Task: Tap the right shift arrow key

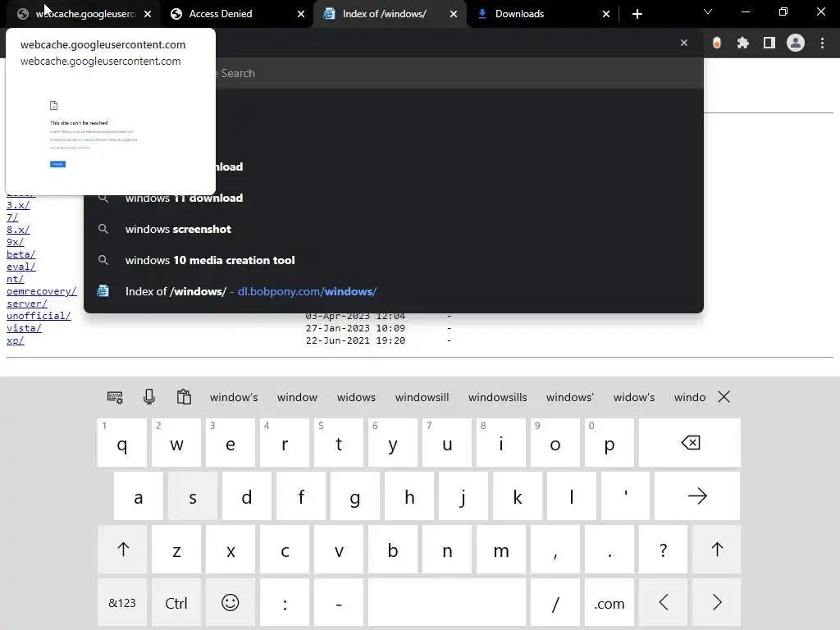Action: coord(717,549)
